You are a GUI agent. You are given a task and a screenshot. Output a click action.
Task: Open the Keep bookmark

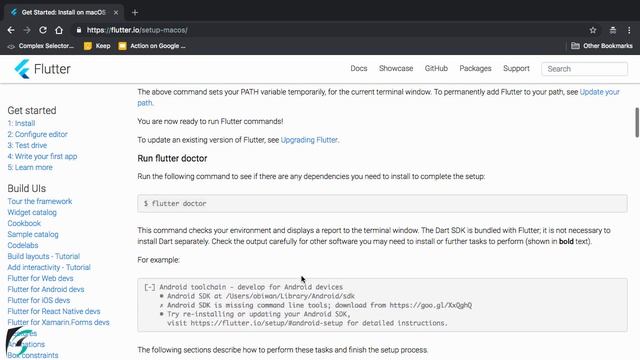tap(97, 46)
